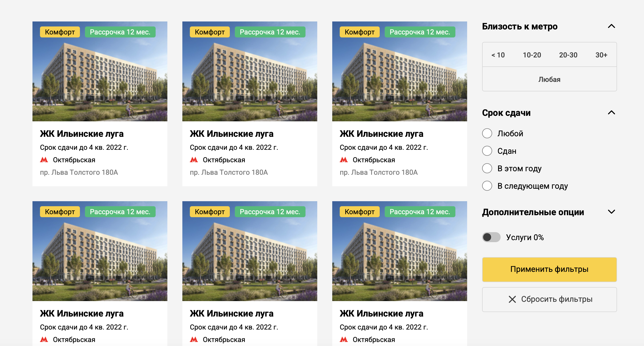Click the metro icon on the bottom-left card
This screenshot has width=644, height=346.
click(44, 339)
